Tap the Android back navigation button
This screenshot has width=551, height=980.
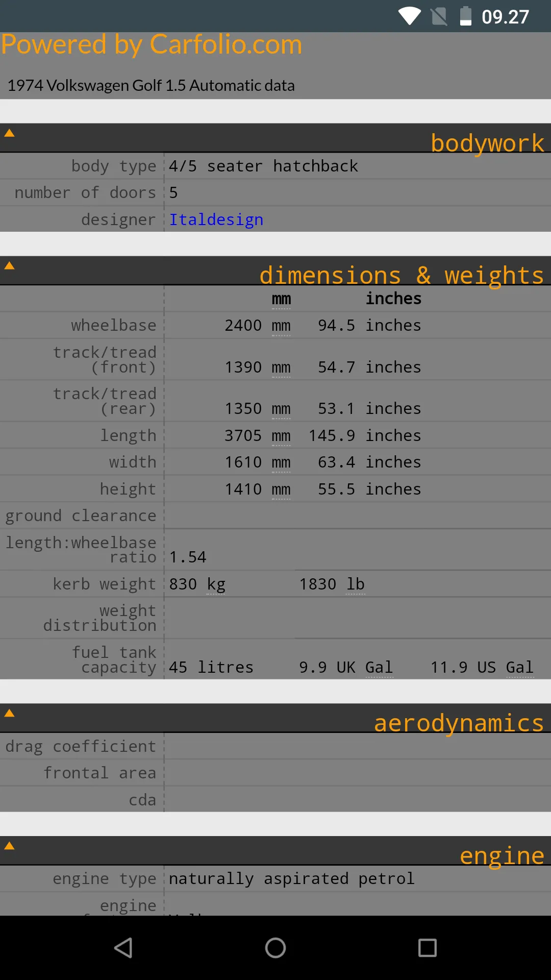123,948
